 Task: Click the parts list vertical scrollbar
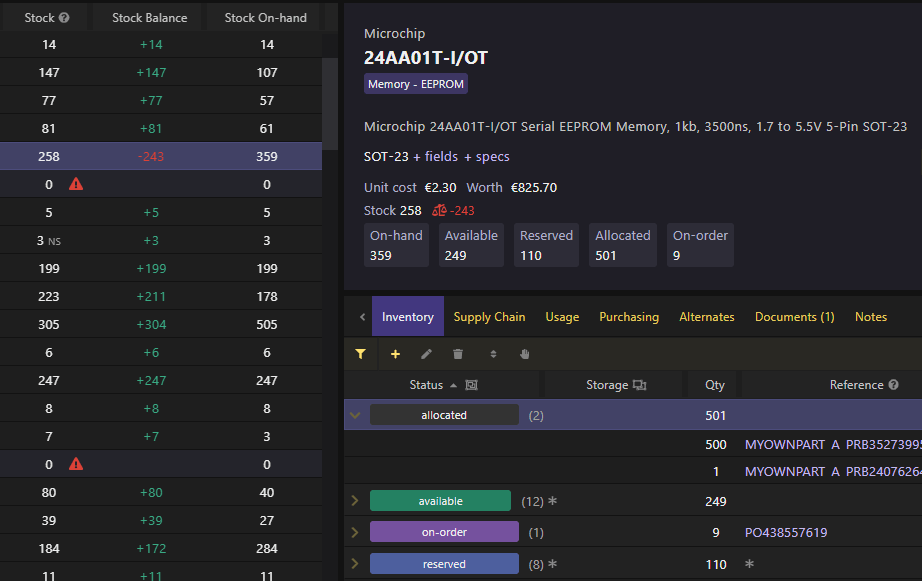pyautogui.click(x=330, y=103)
